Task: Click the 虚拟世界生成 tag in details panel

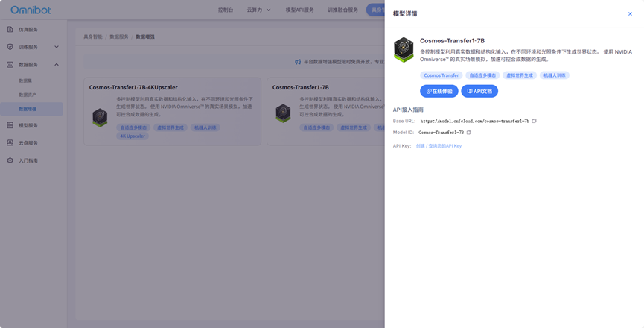Action: coord(520,75)
